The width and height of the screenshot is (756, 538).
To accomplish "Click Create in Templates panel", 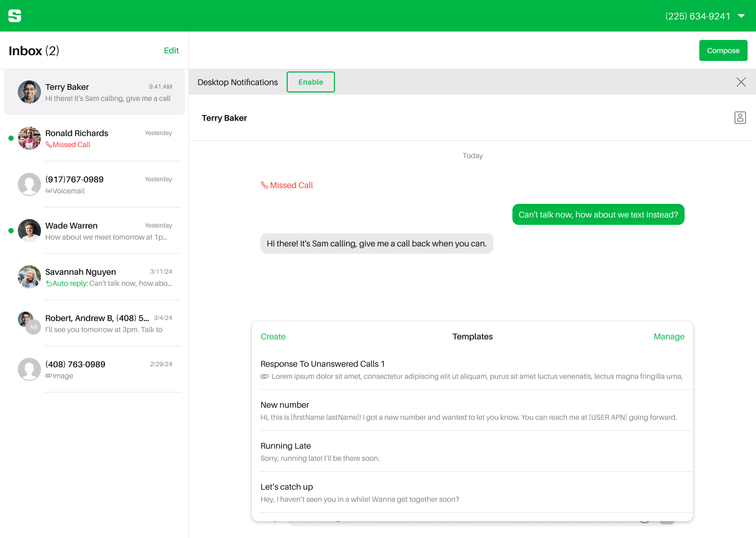I will click(273, 337).
